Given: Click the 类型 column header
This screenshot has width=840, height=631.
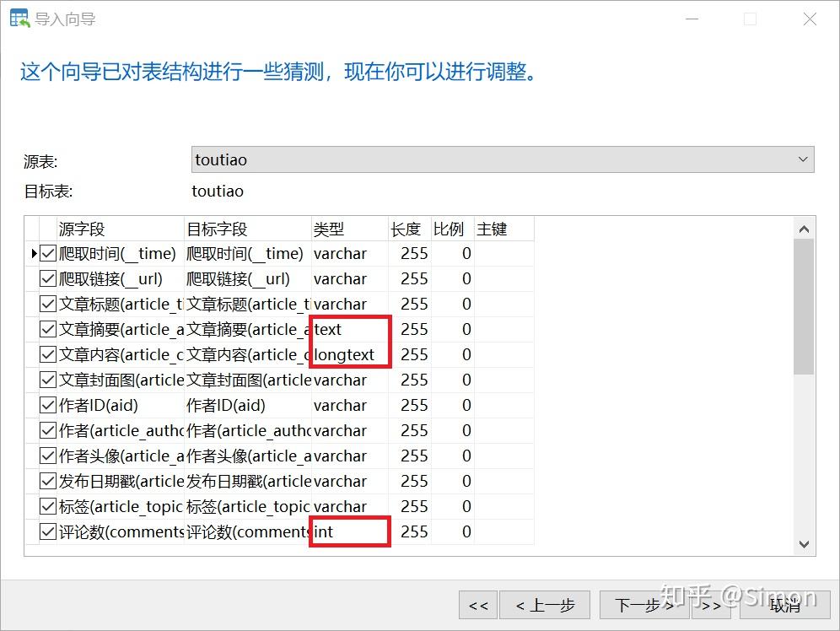Looking at the screenshot, I should pyautogui.click(x=349, y=229).
